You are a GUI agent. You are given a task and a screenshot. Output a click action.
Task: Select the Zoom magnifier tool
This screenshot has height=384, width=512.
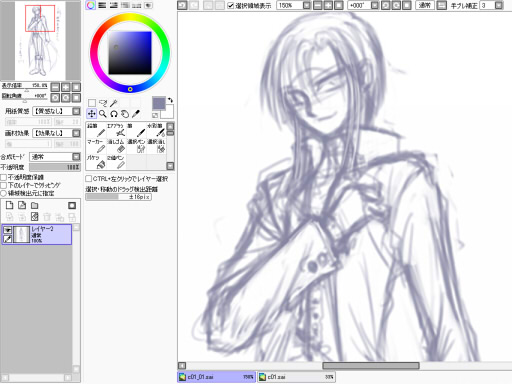point(103,114)
